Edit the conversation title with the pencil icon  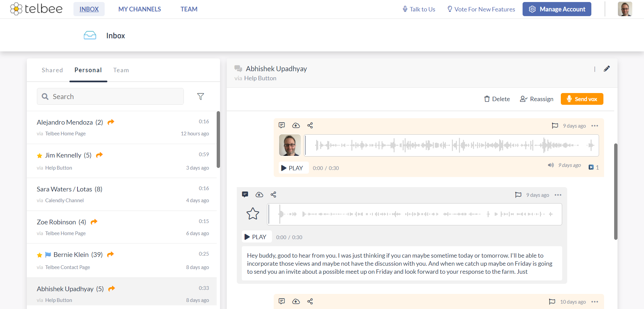607,69
